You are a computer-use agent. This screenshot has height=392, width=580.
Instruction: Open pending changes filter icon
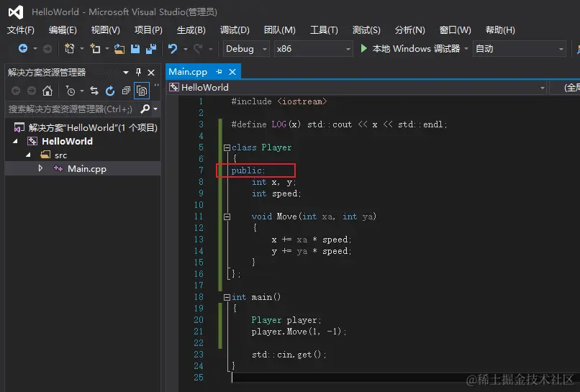tap(71, 91)
